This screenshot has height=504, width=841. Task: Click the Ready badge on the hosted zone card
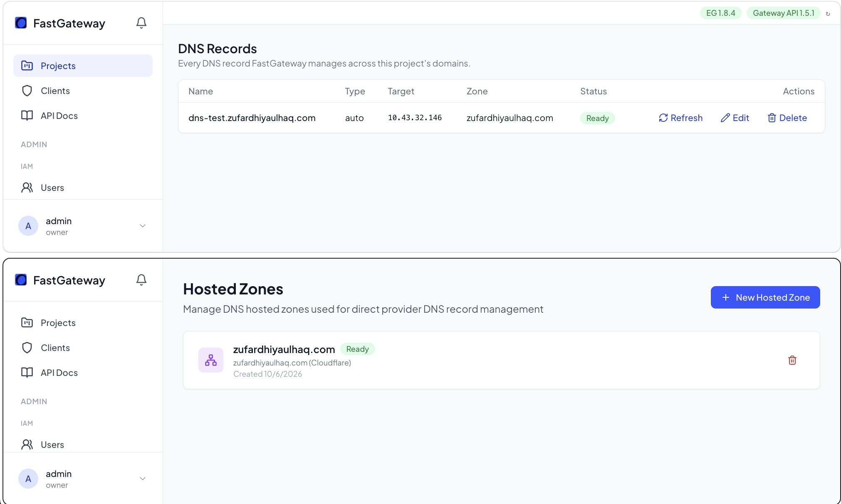[x=358, y=349]
